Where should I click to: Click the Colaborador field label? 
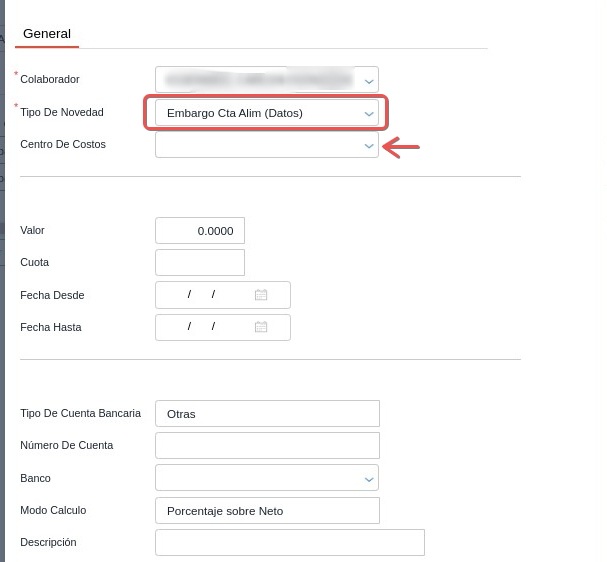tap(50, 79)
